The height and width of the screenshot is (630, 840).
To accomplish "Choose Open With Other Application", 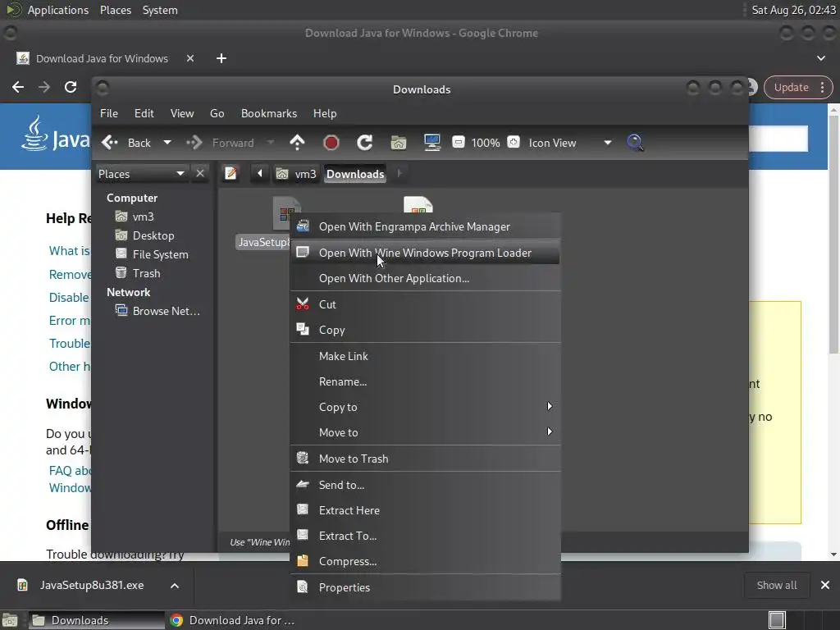I will click(426, 279).
